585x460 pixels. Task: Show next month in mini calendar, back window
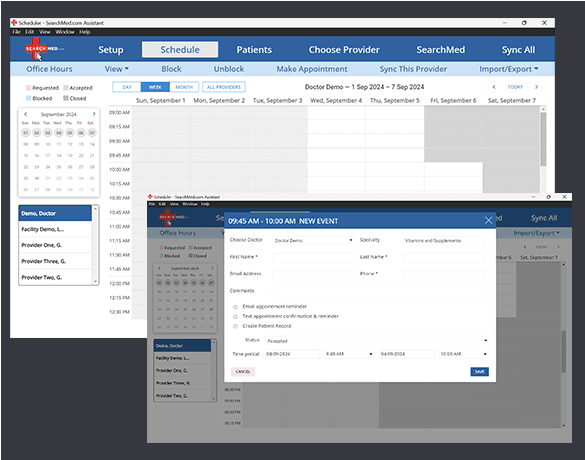click(94, 114)
